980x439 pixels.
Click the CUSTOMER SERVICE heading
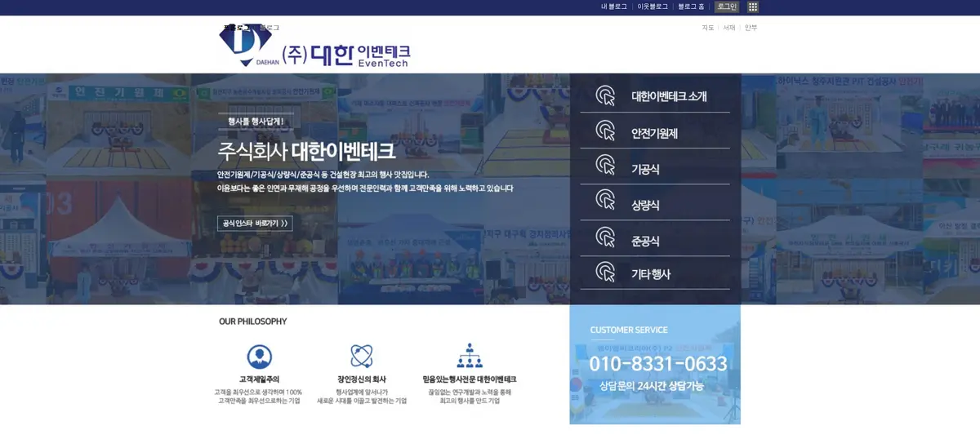[x=629, y=330]
